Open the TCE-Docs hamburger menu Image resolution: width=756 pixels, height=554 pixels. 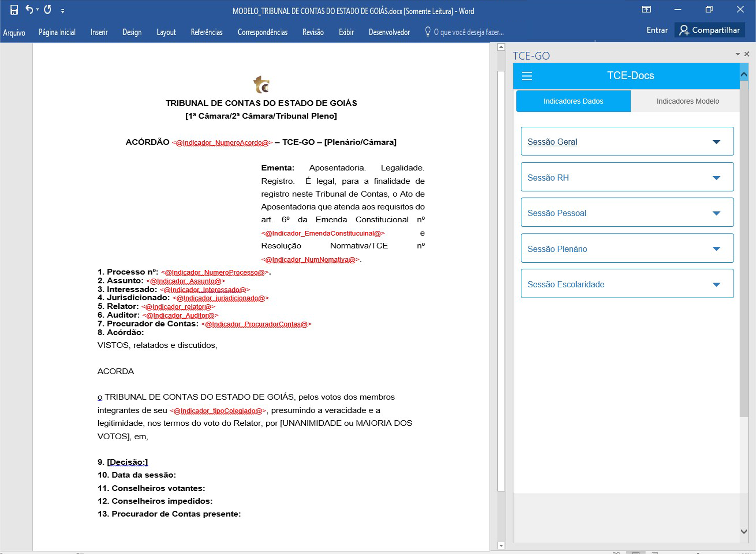click(x=527, y=76)
